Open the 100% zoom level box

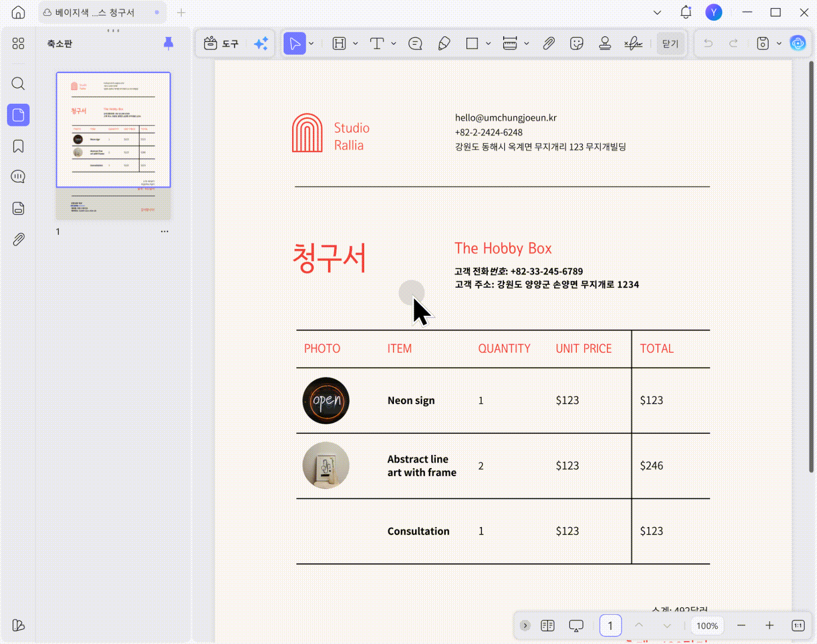[707, 625]
